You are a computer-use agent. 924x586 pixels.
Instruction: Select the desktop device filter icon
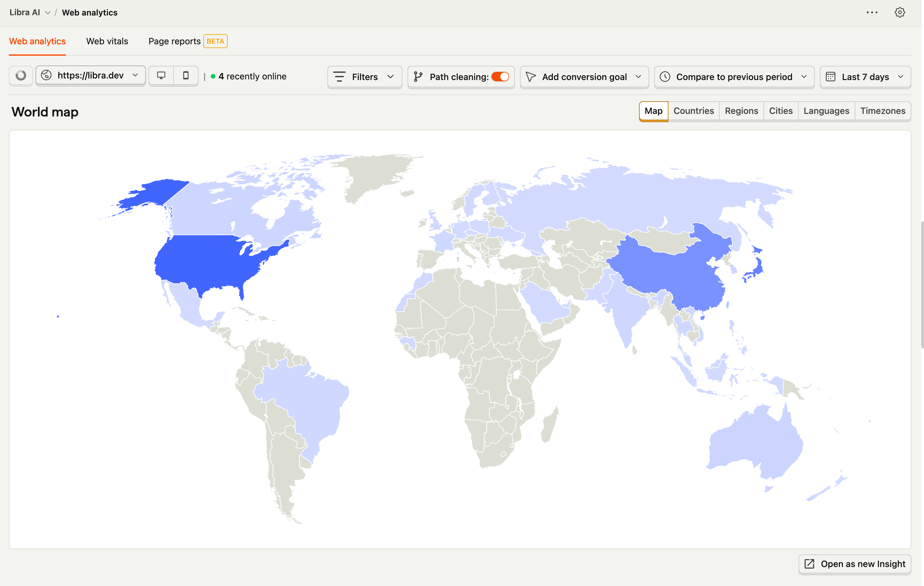click(x=161, y=76)
